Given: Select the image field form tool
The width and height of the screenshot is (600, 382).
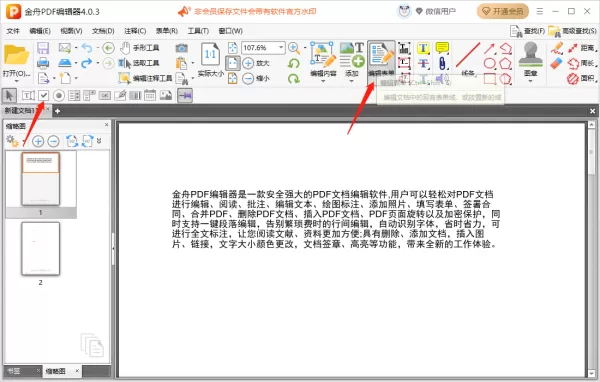Looking at the screenshot, I should [166, 95].
